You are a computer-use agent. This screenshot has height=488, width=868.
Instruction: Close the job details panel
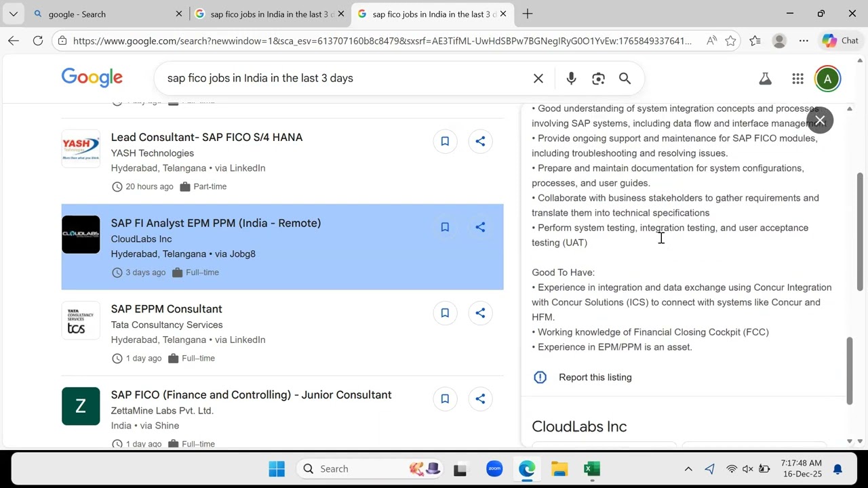click(820, 121)
